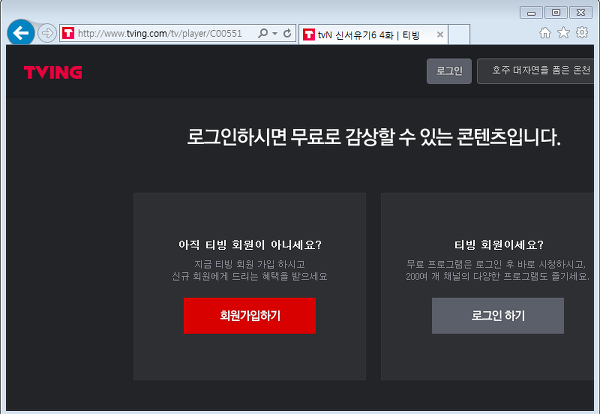Click the gray 로그인 하기 button
Viewport: 600px width, 414px height.
pyautogui.click(x=498, y=316)
